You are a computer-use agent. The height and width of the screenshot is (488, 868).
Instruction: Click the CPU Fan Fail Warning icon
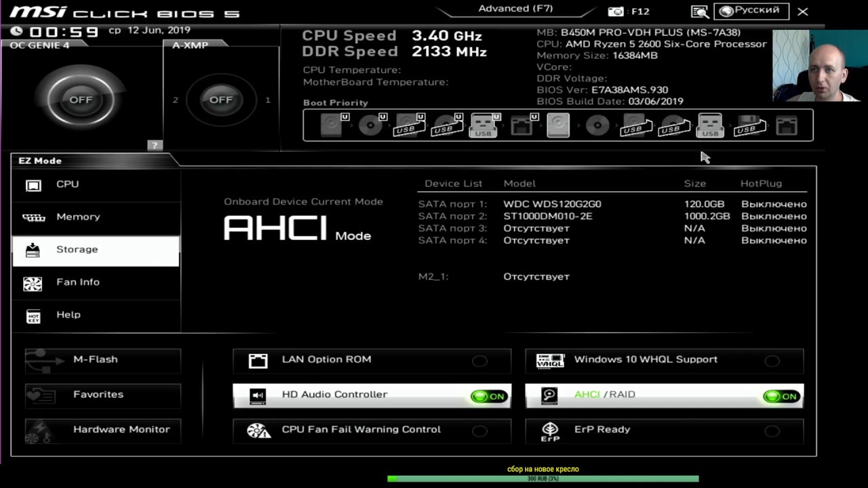tap(258, 431)
